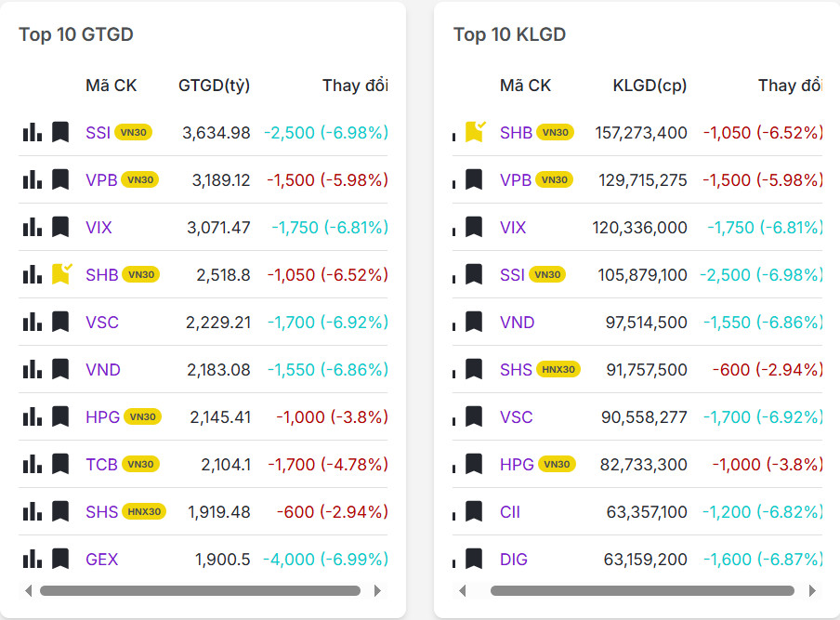Screen dimensions: 840x620
Task: Go to the GEX ticker link
Action: [102, 560]
